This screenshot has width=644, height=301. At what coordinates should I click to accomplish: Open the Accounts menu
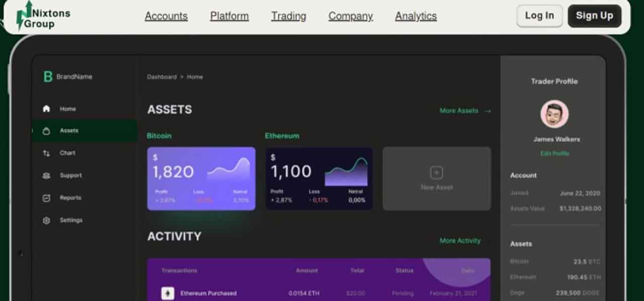[166, 16]
